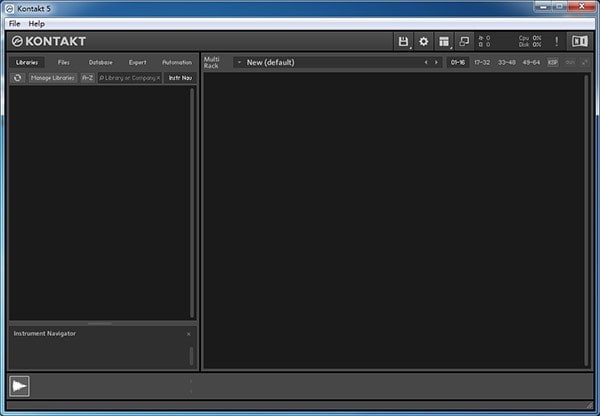Viewport: 600px width, 416px height.
Task: Open the File menu
Action: click(x=15, y=24)
